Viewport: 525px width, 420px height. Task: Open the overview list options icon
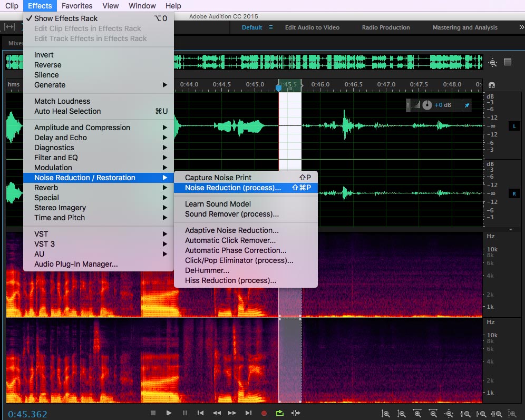(508, 62)
